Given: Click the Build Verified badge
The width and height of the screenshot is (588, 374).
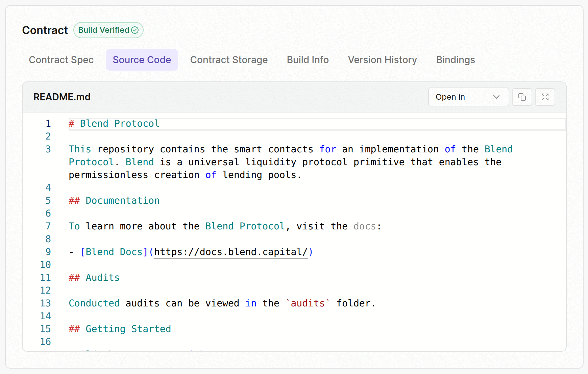Looking at the screenshot, I should [x=108, y=30].
